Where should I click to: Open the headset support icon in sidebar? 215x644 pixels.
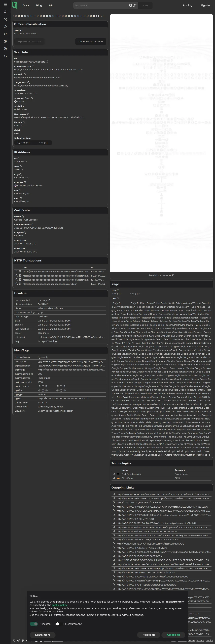pos(5,56)
